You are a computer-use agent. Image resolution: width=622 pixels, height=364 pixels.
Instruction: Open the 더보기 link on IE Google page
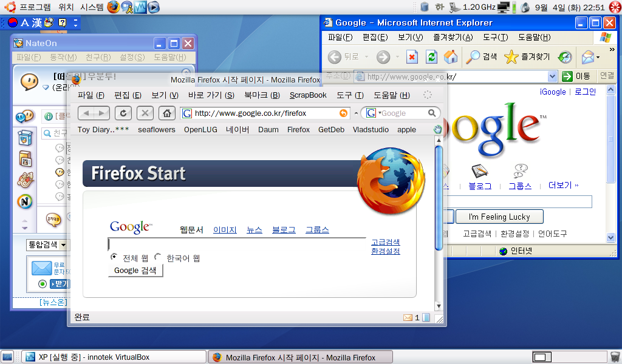pyautogui.click(x=563, y=185)
